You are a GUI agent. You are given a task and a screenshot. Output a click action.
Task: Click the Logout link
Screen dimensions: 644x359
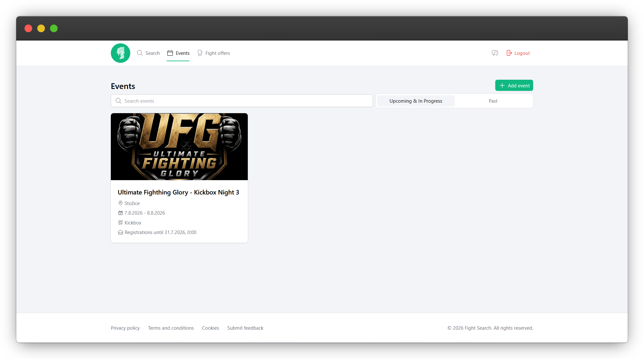coord(518,53)
